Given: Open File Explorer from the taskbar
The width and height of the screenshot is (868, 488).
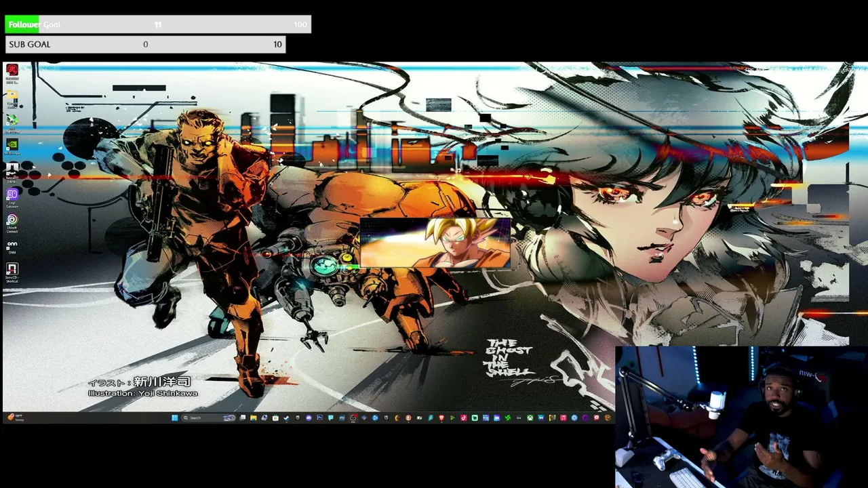Looking at the screenshot, I should [254, 418].
